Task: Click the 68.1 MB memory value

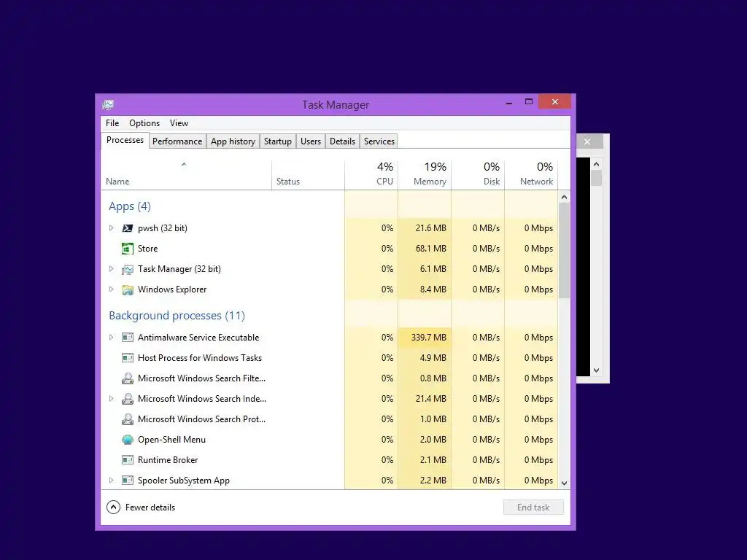Action: click(x=430, y=249)
